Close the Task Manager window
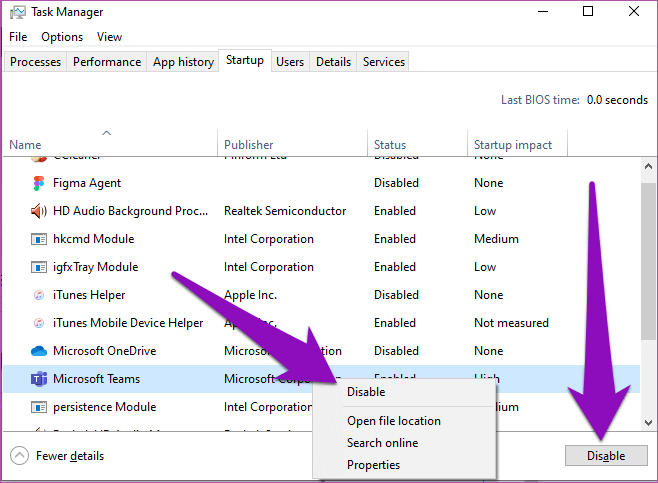The image size is (658, 483). coord(634,11)
